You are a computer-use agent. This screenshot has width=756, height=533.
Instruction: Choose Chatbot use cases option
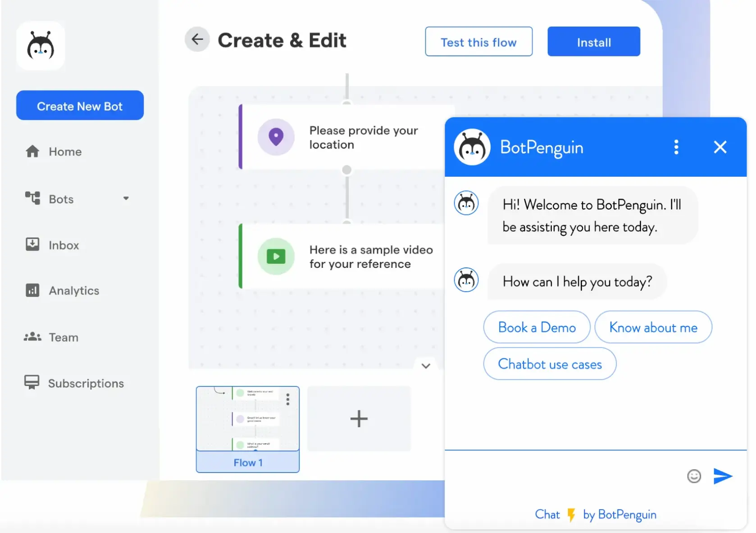pyautogui.click(x=550, y=363)
